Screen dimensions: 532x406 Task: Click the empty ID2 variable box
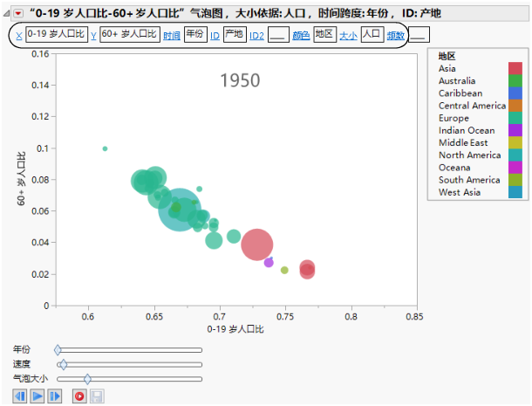coord(278,34)
